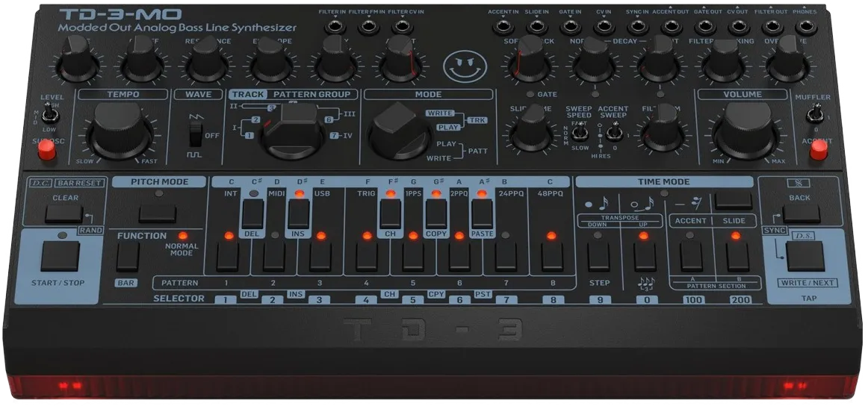Select the Slide In jack socket
Viewport: 868px width, 406px height.
[x=536, y=25]
